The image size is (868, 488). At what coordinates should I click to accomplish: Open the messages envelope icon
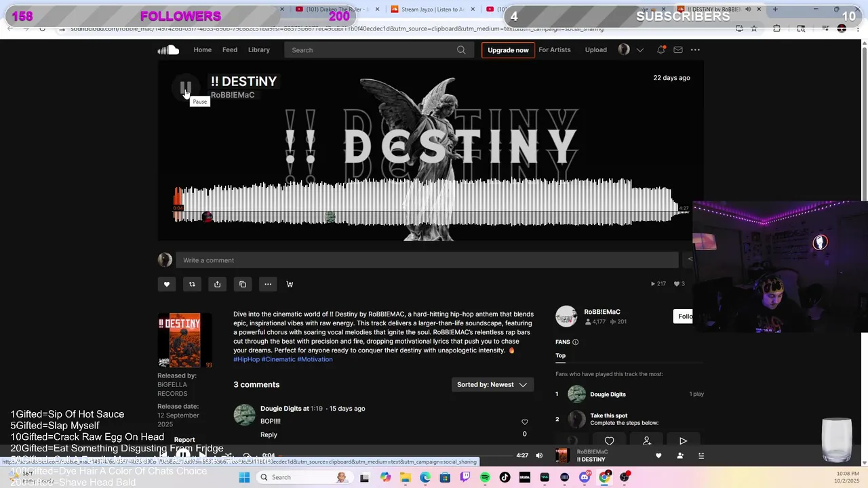(x=678, y=49)
